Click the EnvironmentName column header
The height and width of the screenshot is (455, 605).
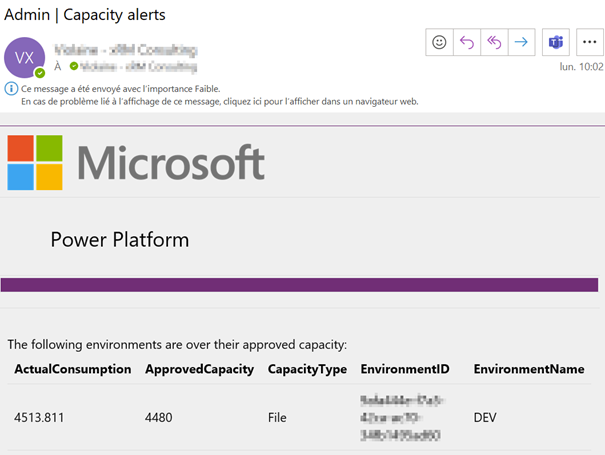[x=528, y=369]
